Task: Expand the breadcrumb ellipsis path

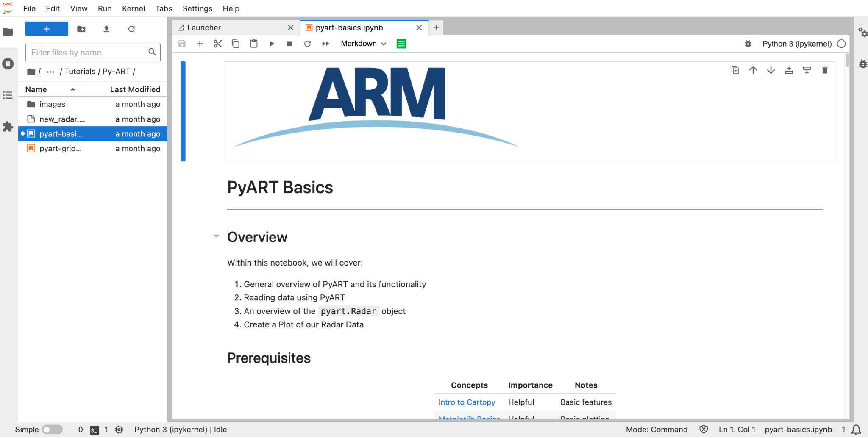Action: click(50, 72)
